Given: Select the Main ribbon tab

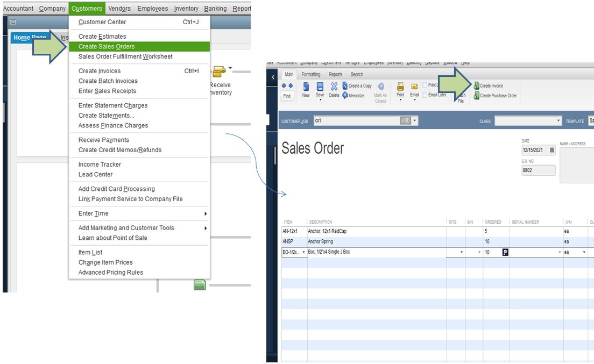Looking at the screenshot, I should tap(289, 75).
